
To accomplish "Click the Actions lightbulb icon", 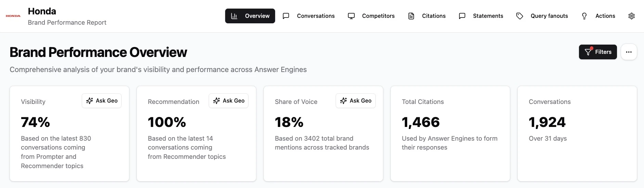I will tap(584, 16).
